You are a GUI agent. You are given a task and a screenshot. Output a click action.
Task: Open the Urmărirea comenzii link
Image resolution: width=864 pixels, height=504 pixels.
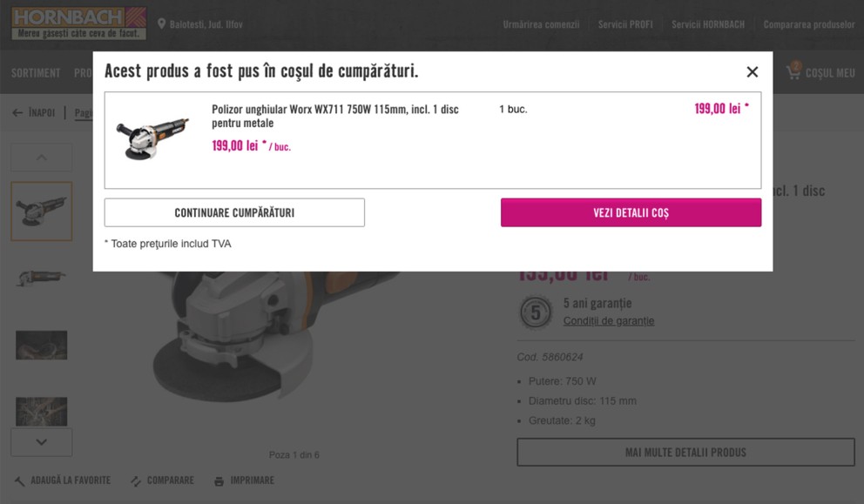pyautogui.click(x=541, y=24)
